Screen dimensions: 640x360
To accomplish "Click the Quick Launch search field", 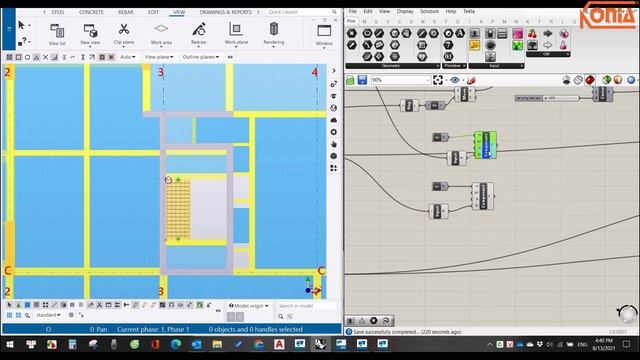I will (302, 12).
